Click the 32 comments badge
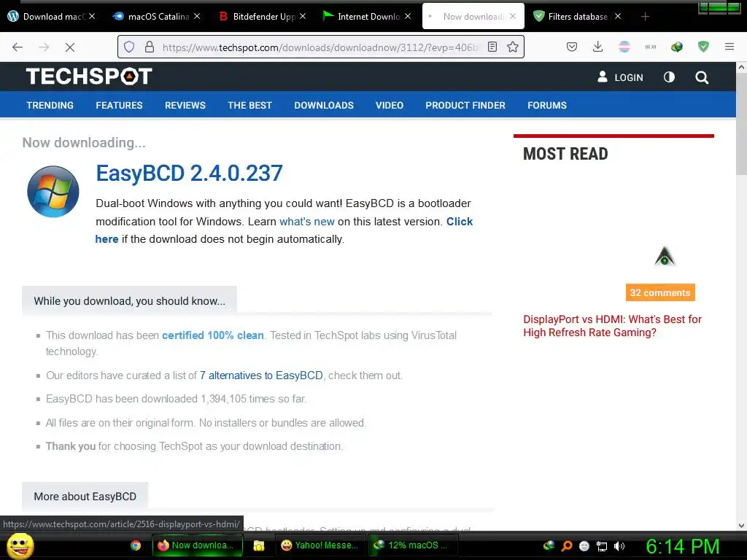Viewport: 747px width, 560px height. point(660,292)
